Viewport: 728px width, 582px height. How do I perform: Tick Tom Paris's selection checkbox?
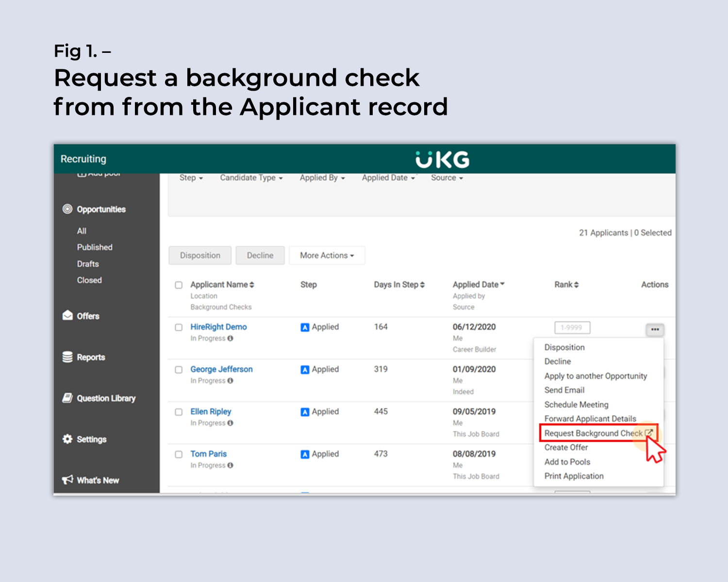(179, 454)
